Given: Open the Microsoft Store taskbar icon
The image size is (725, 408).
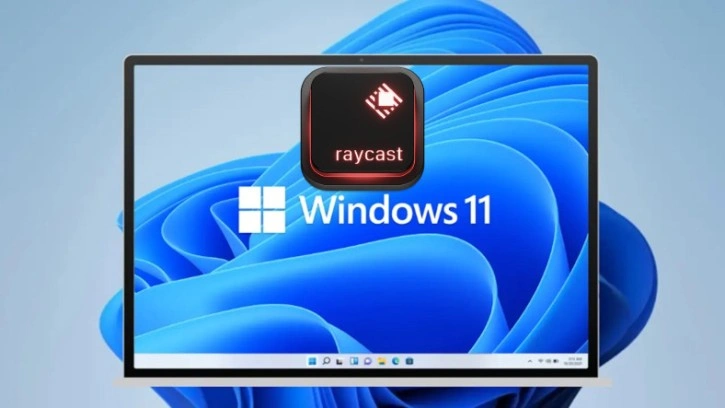Looking at the screenshot, I should tap(410, 361).
